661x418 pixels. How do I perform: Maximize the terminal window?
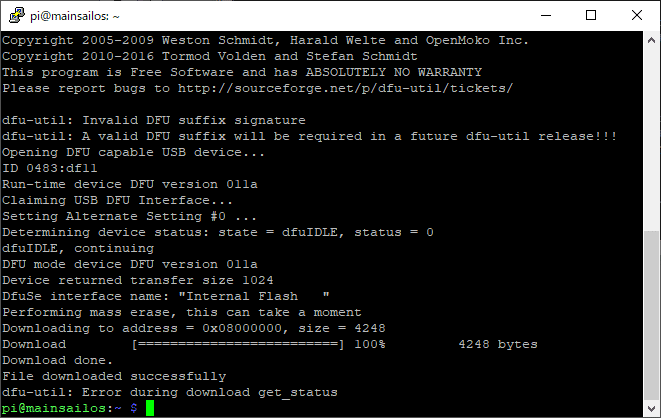click(591, 15)
